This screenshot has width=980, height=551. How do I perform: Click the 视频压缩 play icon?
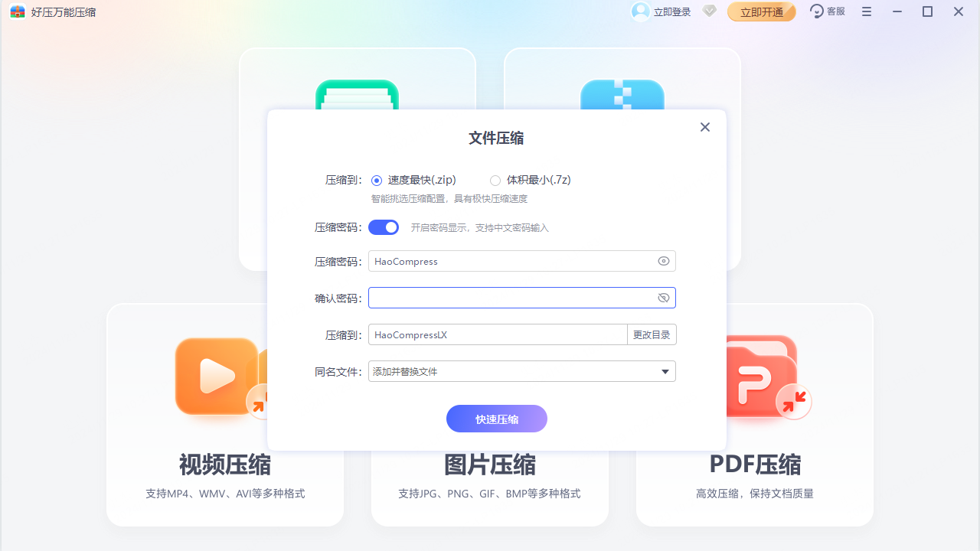tap(217, 376)
